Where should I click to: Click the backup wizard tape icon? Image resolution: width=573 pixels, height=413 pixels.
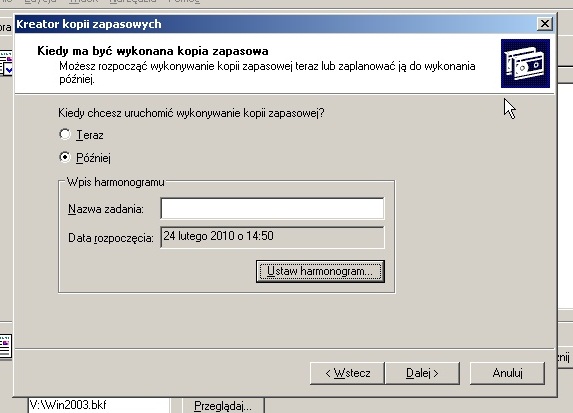click(525, 64)
